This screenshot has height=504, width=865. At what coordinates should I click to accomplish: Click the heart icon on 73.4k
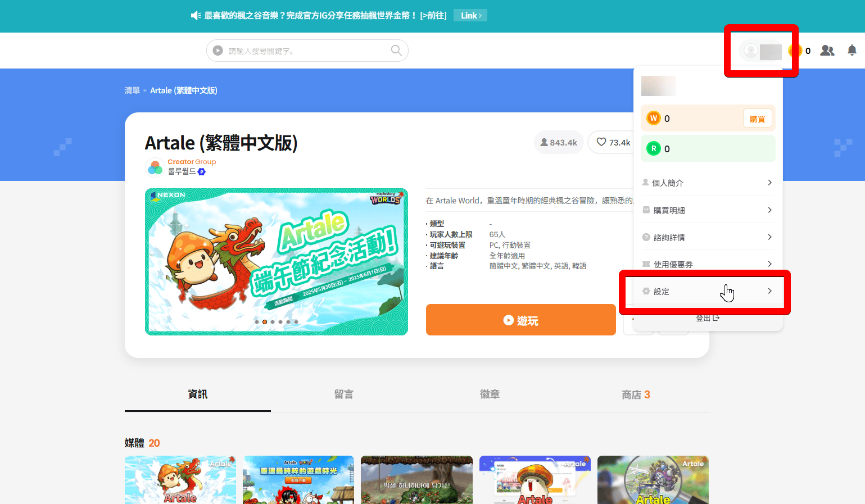[x=601, y=142]
